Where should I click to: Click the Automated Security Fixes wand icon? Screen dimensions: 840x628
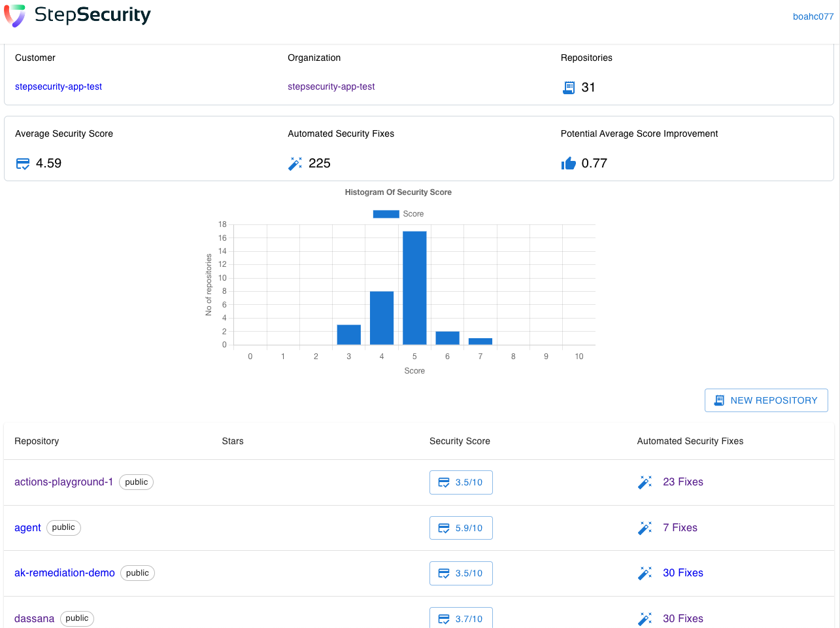pyautogui.click(x=295, y=164)
